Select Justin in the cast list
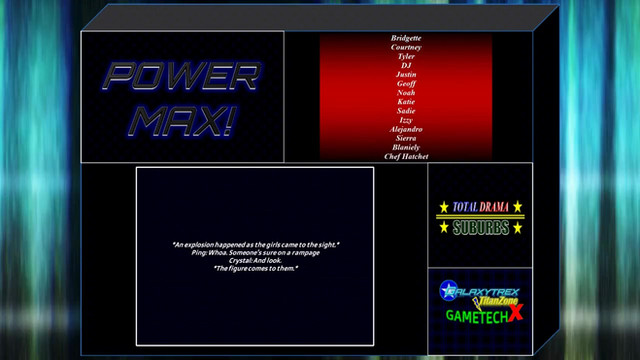Screen dimensions: 640x360 tap(406, 74)
